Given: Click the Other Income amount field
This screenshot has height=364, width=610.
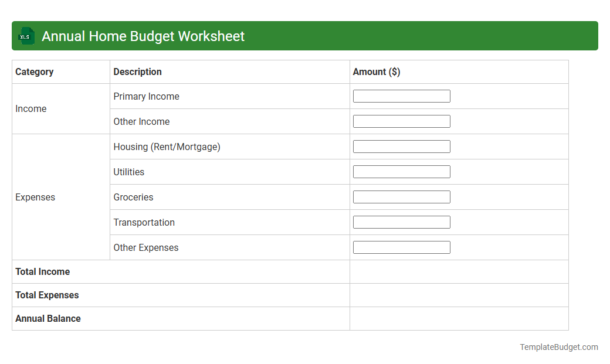Looking at the screenshot, I should pos(401,121).
